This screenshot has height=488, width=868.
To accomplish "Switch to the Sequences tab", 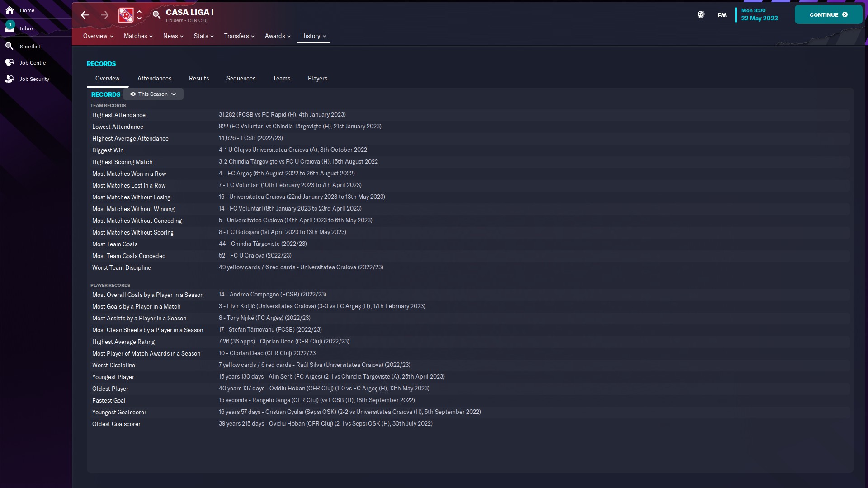I will click(x=241, y=78).
